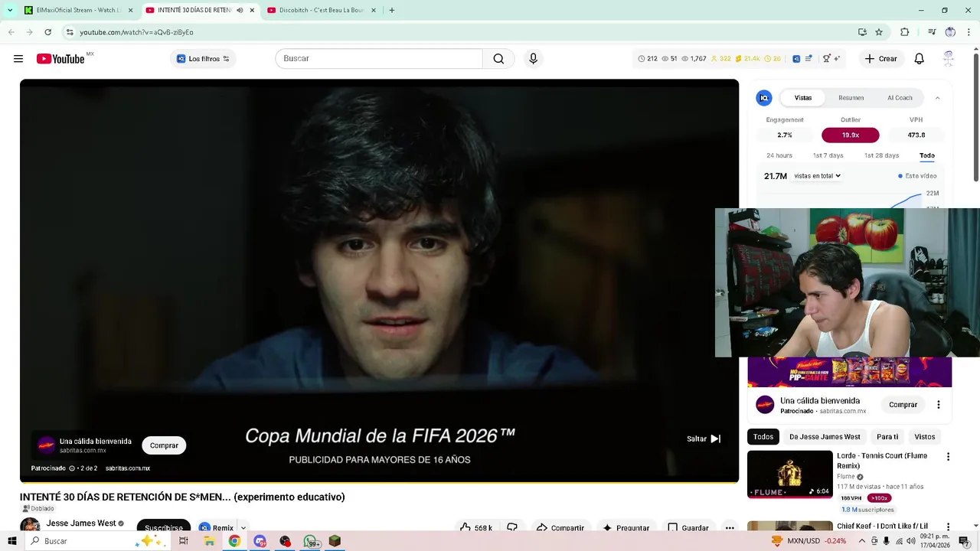
Task: Open the Chrome tab search dropdown
Action: click(x=9, y=10)
